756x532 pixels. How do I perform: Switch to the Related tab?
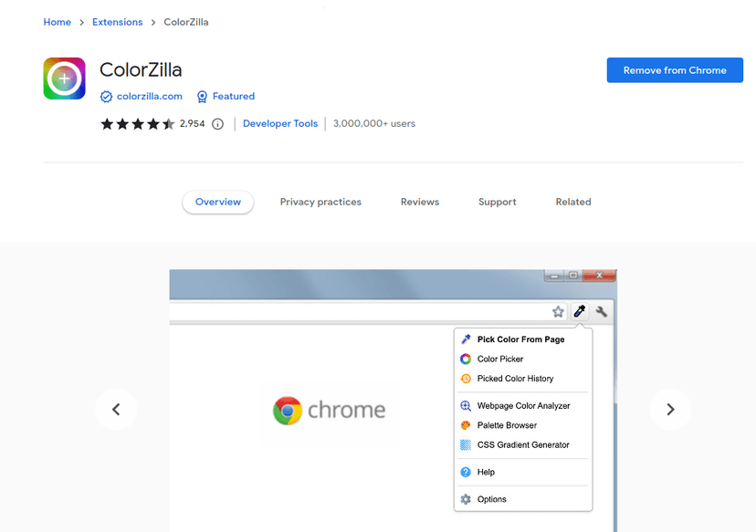[x=573, y=202]
